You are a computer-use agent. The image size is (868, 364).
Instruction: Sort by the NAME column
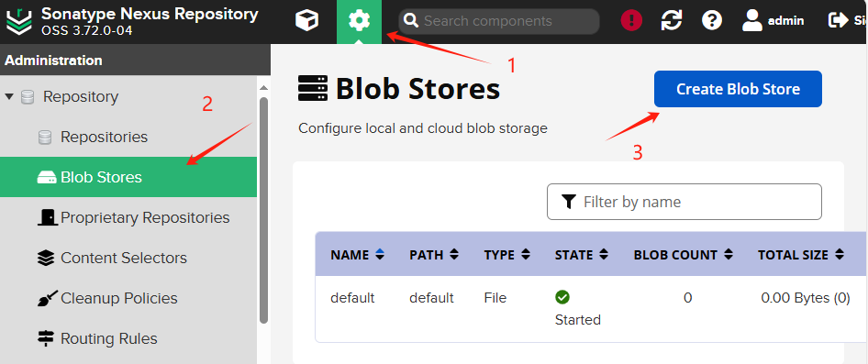coord(358,255)
